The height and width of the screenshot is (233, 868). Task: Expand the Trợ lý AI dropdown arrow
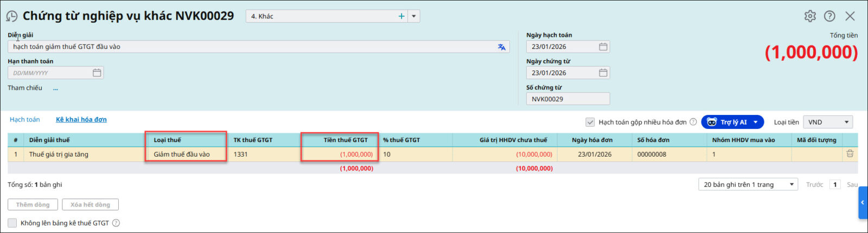[x=755, y=122]
